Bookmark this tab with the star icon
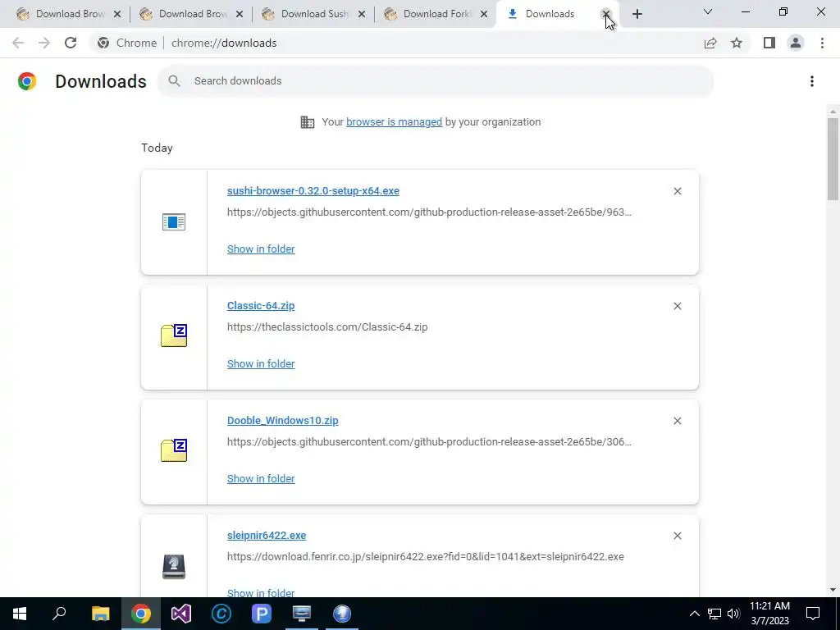Screen dimensions: 840x630 tap(737, 43)
